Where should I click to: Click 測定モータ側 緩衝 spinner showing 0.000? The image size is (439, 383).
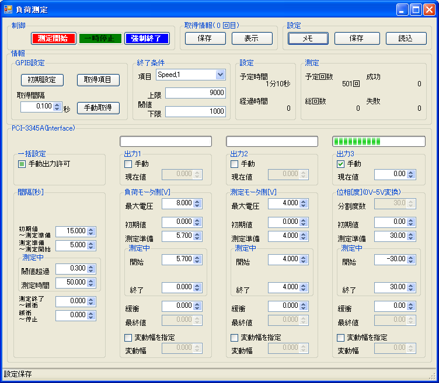[288, 306]
